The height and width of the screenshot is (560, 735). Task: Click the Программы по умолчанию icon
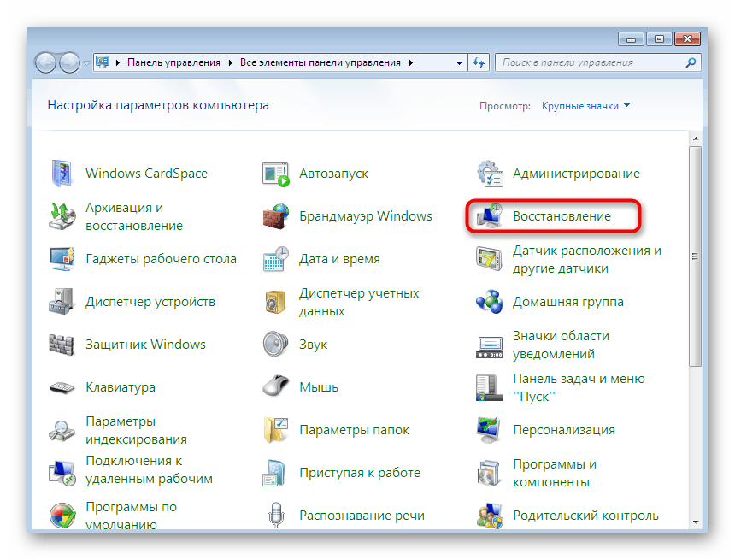pos(62,516)
